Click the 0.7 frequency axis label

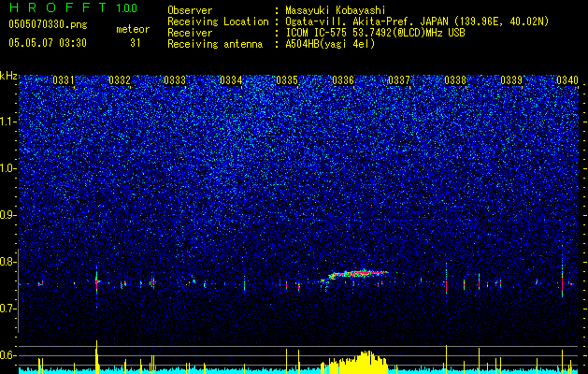(x=8, y=309)
